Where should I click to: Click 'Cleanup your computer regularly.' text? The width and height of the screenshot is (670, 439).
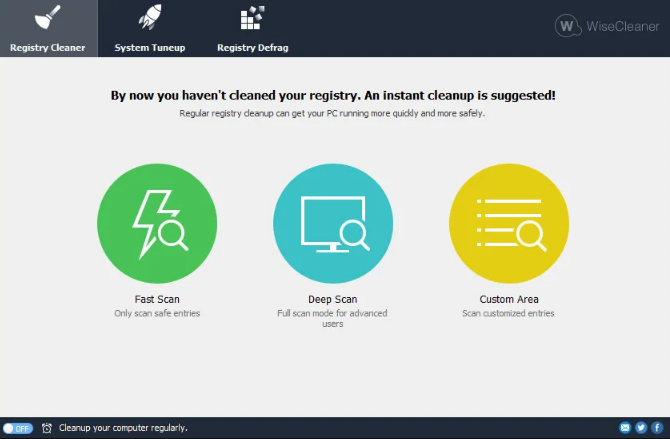(123, 428)
